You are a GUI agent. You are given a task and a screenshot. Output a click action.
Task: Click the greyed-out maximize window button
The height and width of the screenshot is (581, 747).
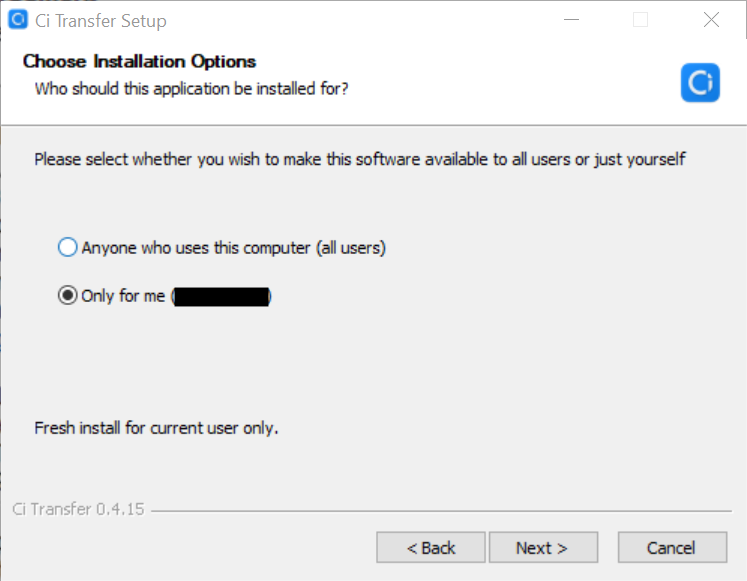pyautogui.click(x=640, y=20)
